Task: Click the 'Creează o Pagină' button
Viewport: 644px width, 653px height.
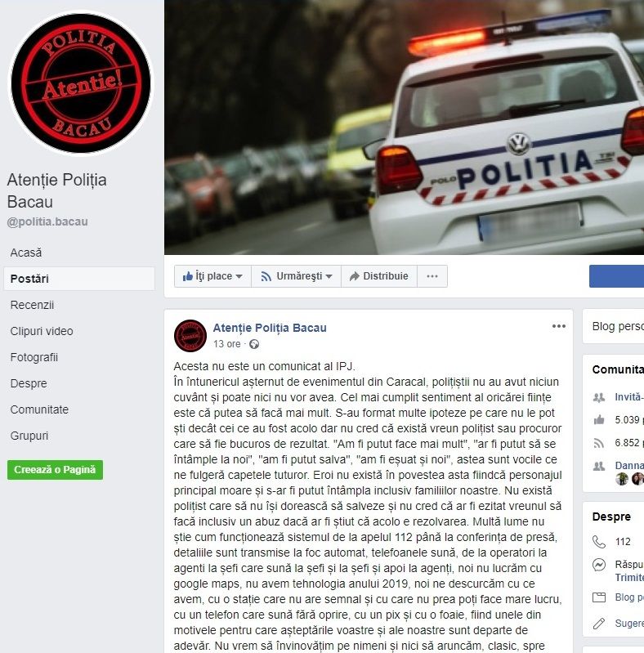Action: pyautogui.click(x=55, y=470)
